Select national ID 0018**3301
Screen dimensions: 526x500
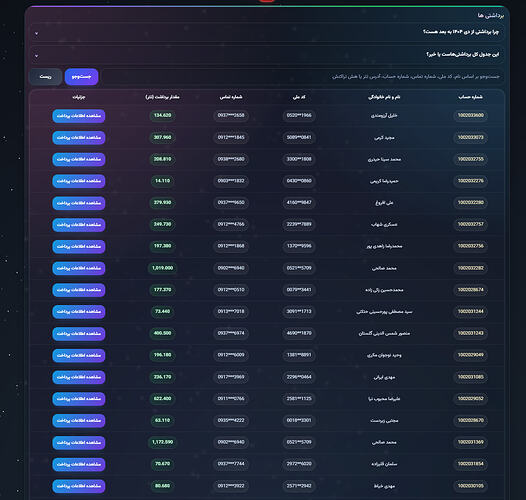coord(299,420)
